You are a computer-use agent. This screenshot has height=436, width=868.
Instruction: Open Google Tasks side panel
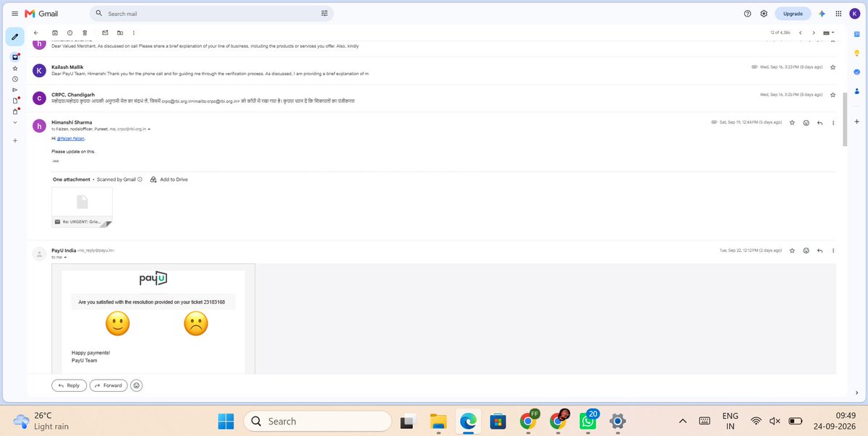[856, 72]
